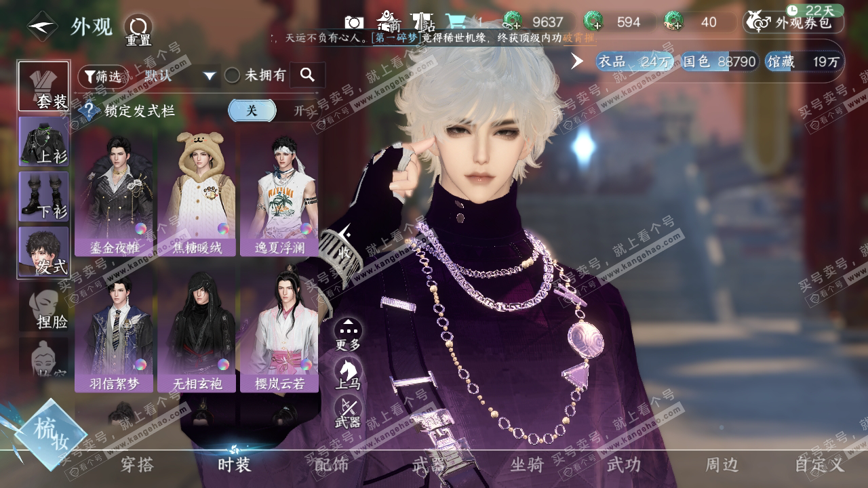Switch to the 武器 bottom tab
This screenshot has height=488, width=868.
(429, 465)
